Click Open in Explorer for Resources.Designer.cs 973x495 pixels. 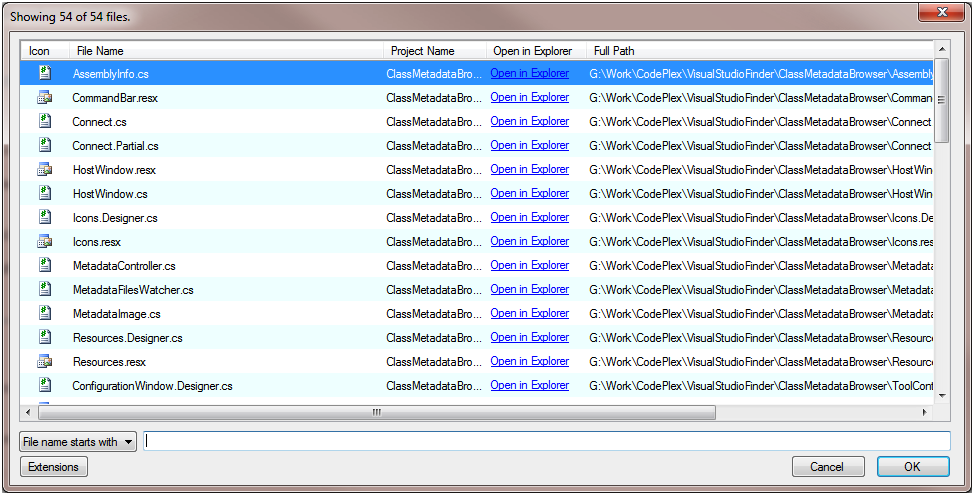[x=529, y=337]
